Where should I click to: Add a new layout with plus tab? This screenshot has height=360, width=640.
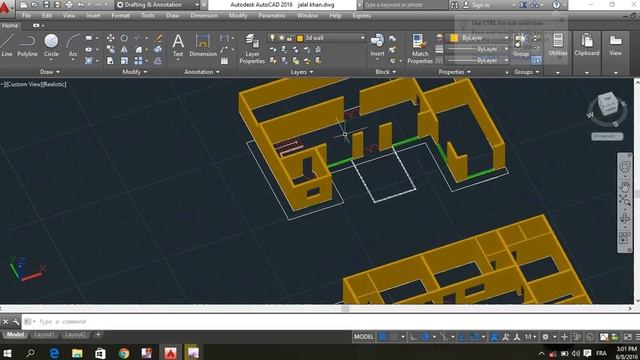(98, 335)
